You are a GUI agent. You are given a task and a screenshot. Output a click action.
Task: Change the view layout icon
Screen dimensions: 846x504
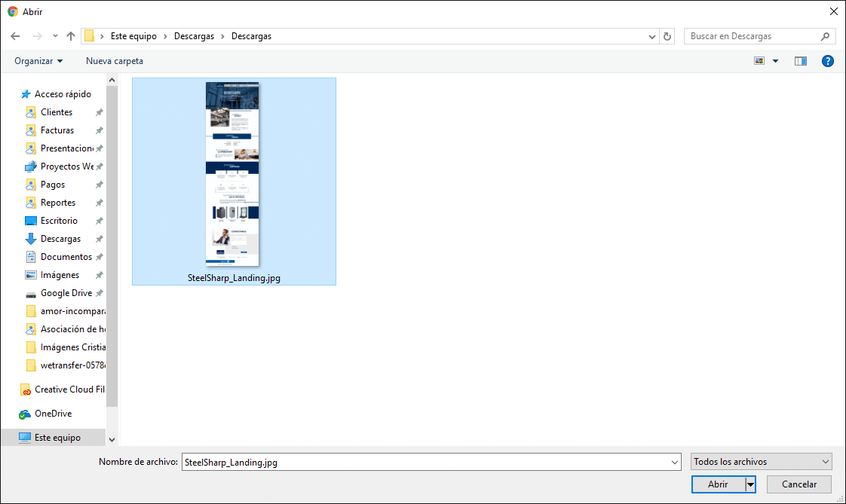[x=759, y=61]
